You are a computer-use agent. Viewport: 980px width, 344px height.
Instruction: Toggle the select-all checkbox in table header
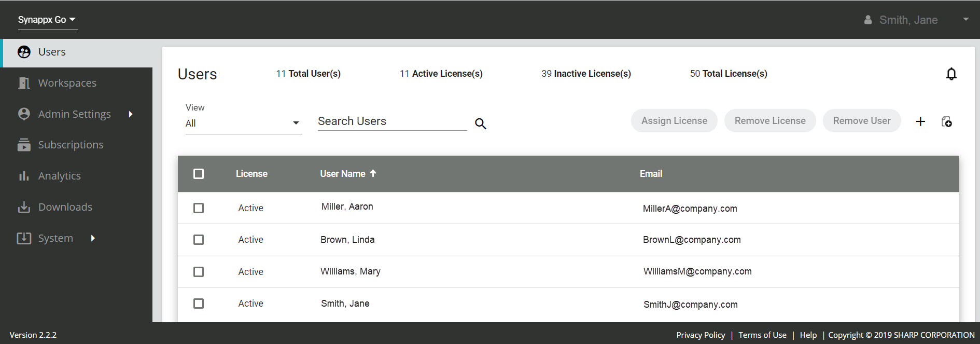(x=199, y=174)
